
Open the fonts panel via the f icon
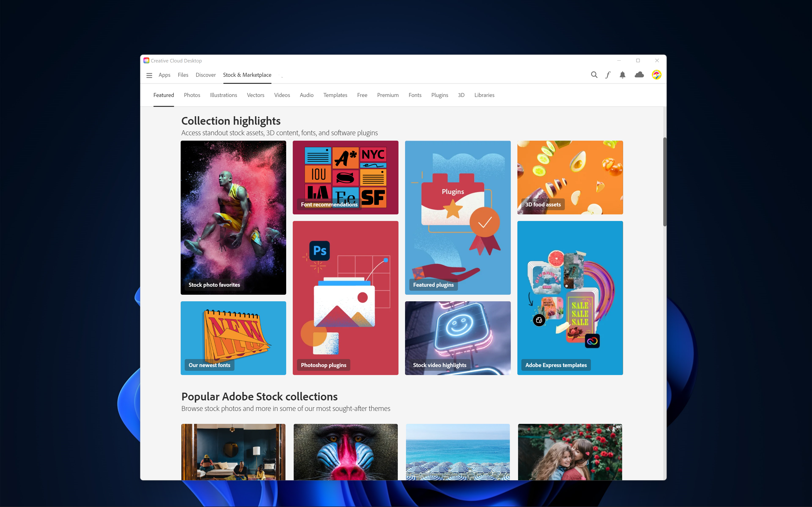[608, 75]
